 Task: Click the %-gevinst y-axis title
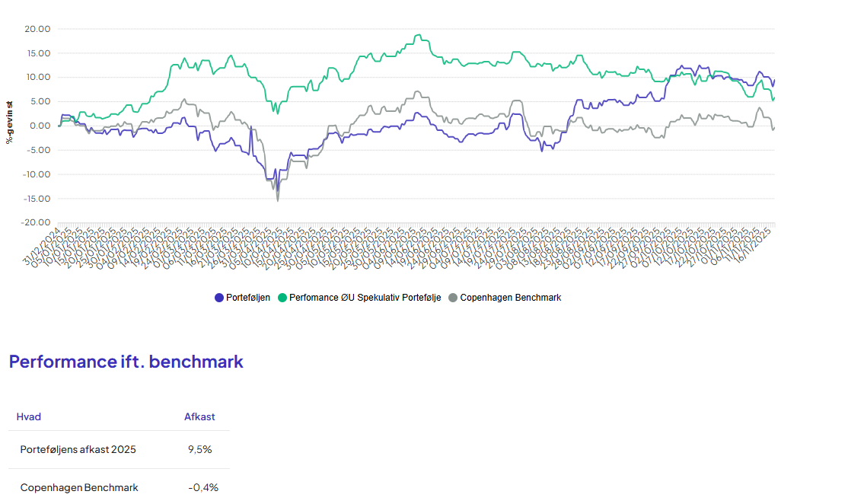[10, 122]
